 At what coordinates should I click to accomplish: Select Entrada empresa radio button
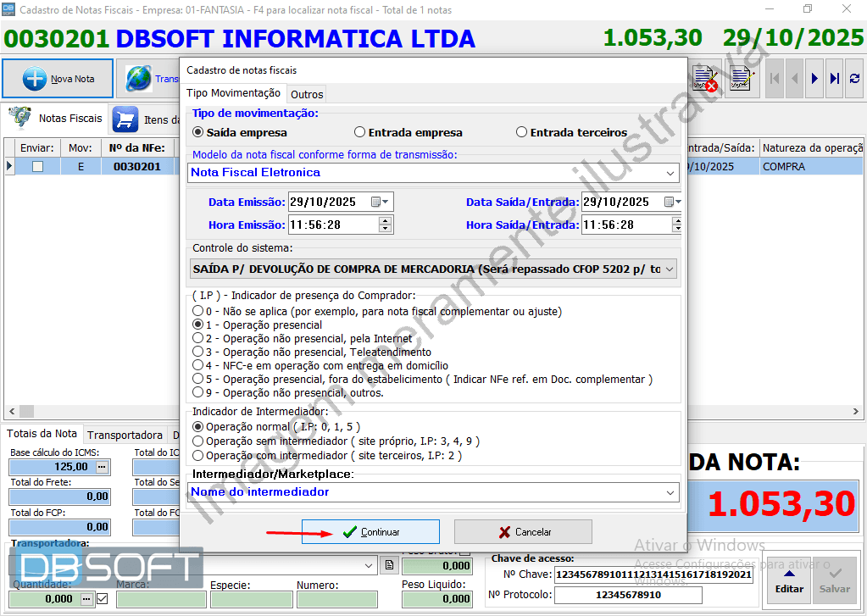[360, 132]
